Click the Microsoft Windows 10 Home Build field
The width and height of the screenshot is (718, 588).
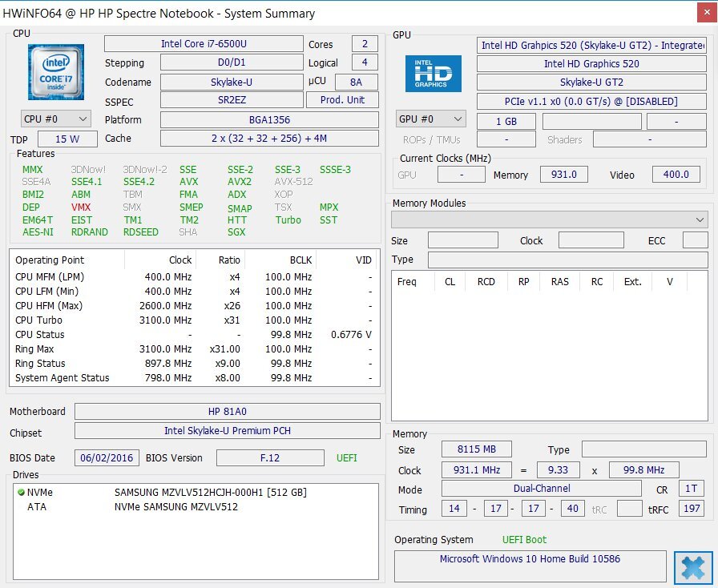tap(530, 559)
